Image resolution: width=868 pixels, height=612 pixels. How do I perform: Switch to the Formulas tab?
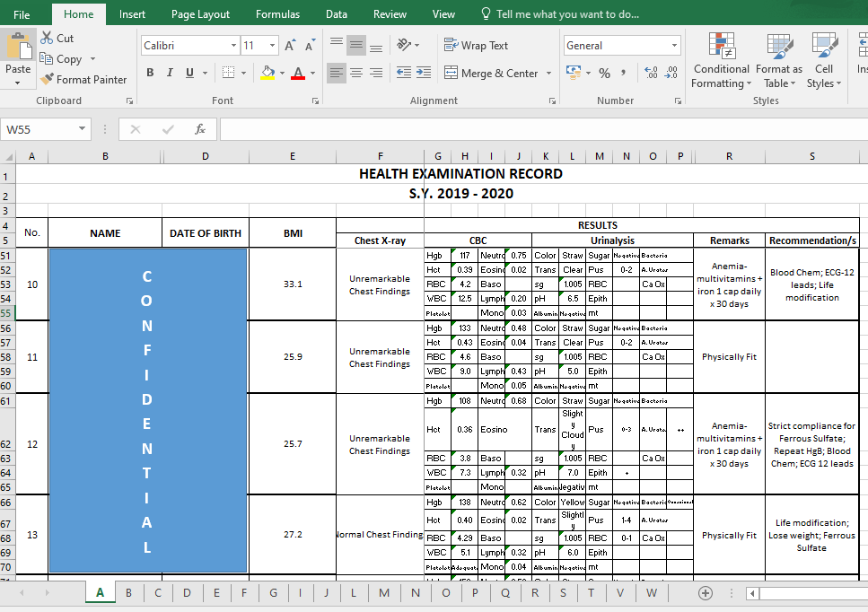point(278,14)
